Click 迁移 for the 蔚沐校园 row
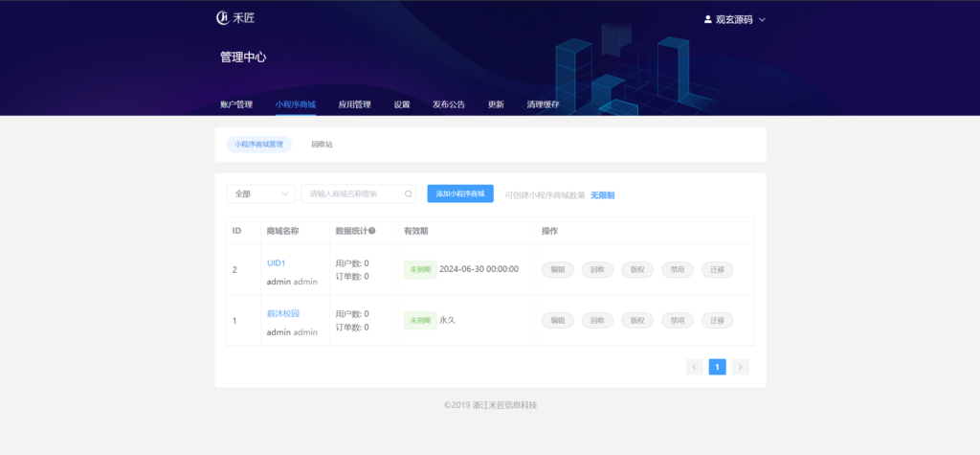 tap(717, 320)
